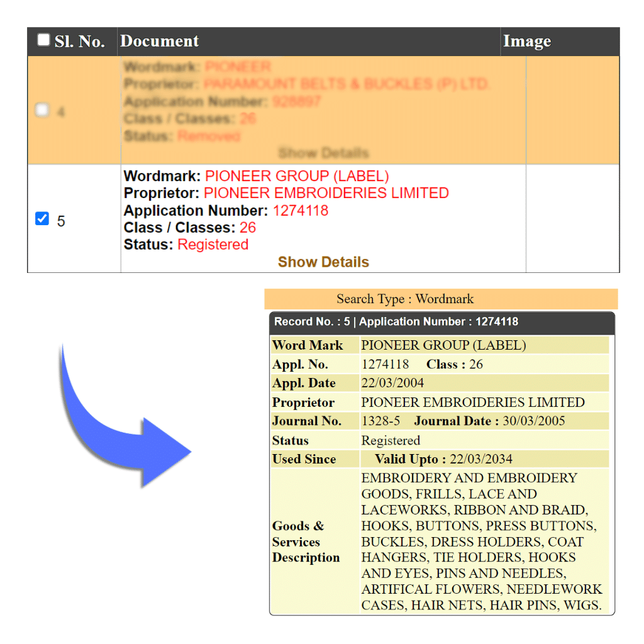The height and width of the screenshot is (644, 644).
Task: Uncheck the checkbox for row 5
Action: pyautogui.click(x=42, y=219)
